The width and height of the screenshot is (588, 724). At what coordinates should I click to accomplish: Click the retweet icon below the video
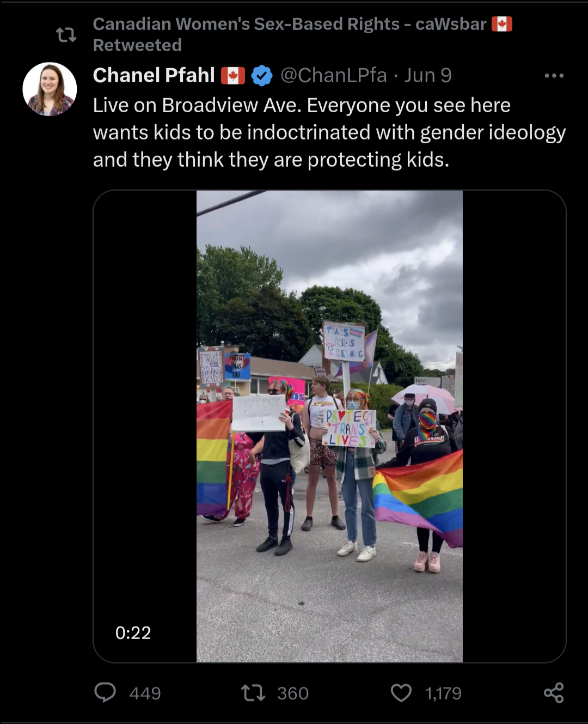point(253,693)
